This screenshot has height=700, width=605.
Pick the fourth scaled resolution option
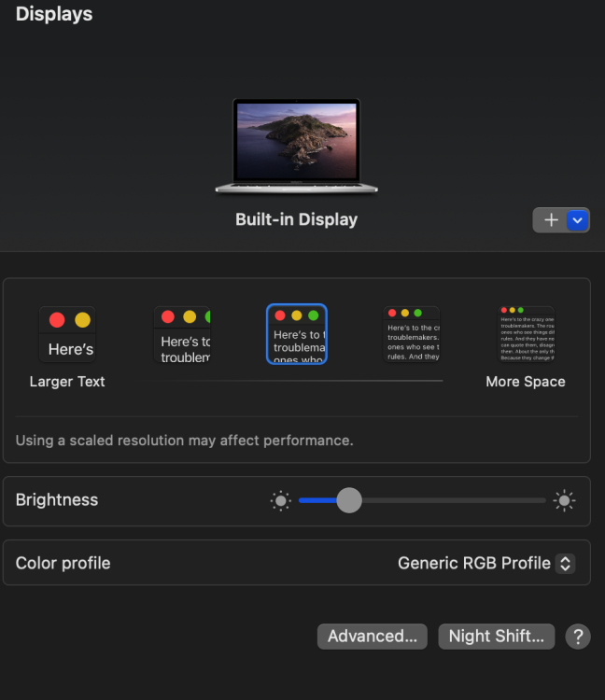point(412,334)
